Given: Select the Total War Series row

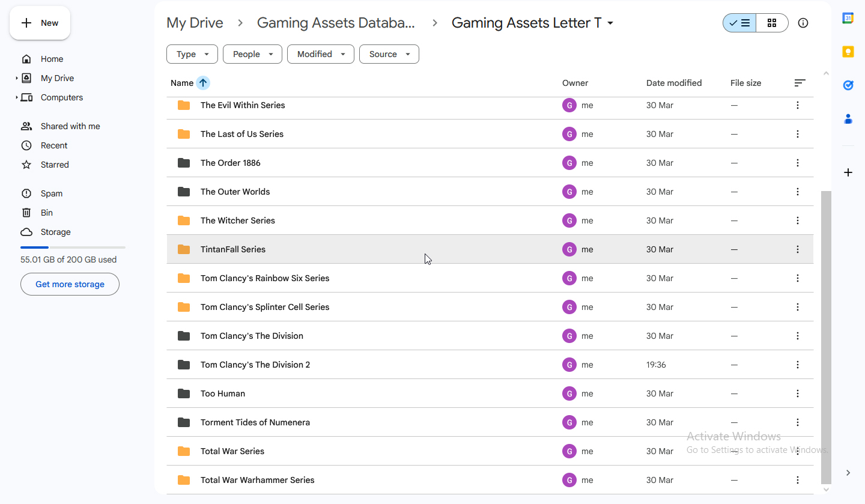Looking at the screenshot, I should click(490, 451).
